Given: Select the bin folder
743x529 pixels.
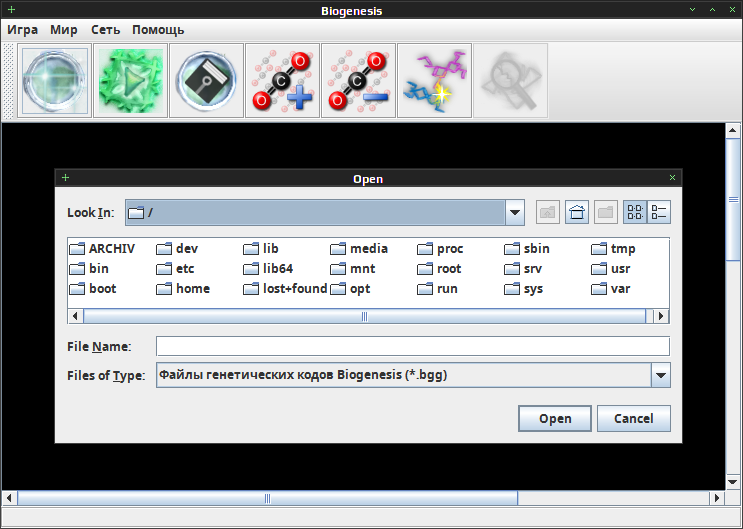Looking at the screenshot, I should coord(89,269).
